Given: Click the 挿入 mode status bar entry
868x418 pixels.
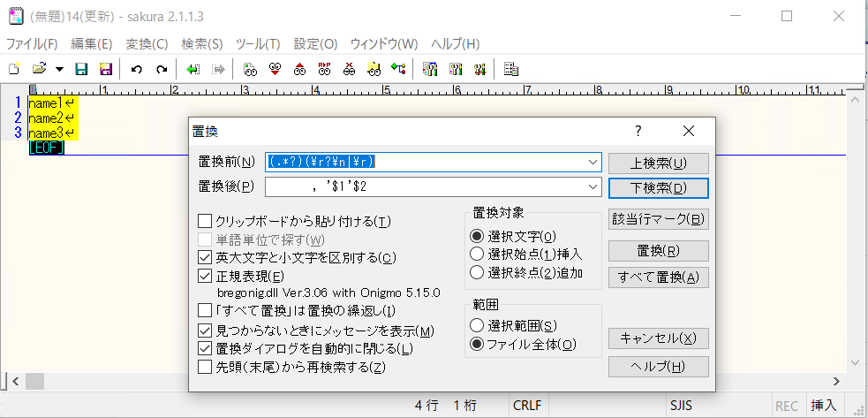Looking at the screenshot, I should (x=824, y=406).
